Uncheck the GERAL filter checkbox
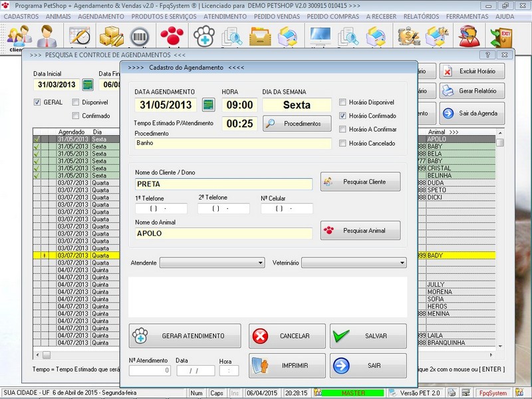Image resolution: width=532 pixels, height=399 pixels. (37, 102)
